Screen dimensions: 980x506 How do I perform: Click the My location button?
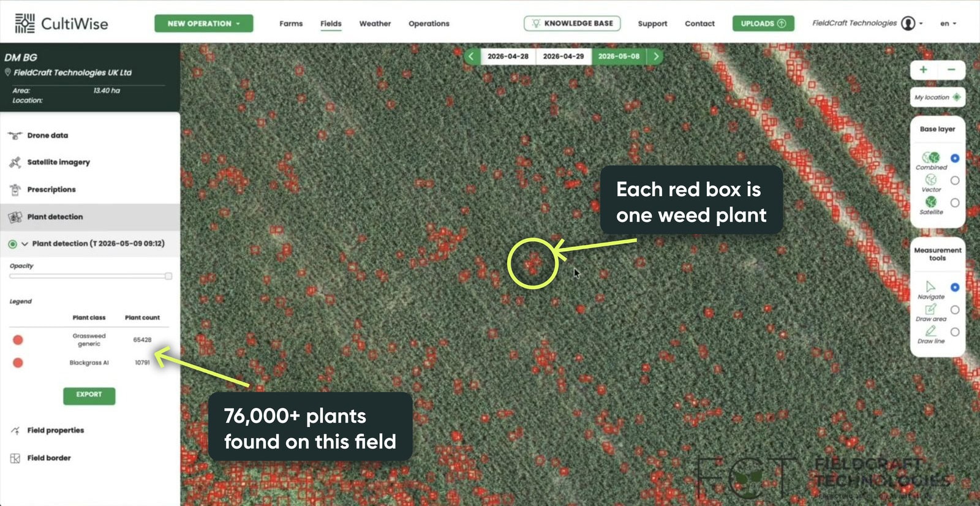938,97
